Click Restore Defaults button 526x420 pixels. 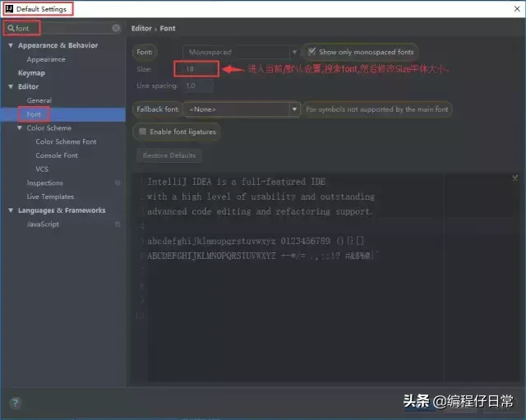[x=169, y=155]
